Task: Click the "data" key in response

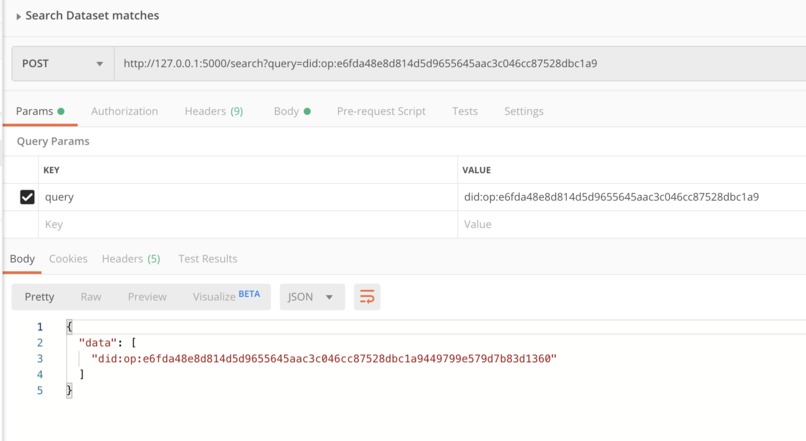Action: (98, 343)
